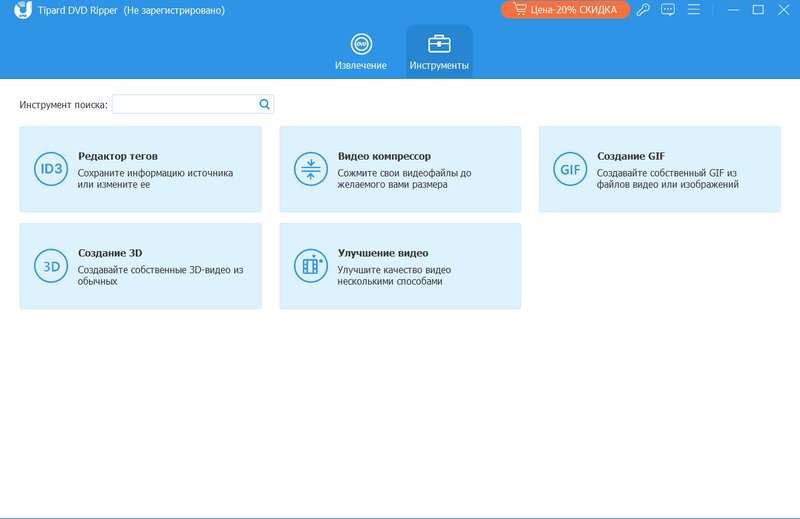Click the ID3 tag editor icon
800x519 pixels.
49,169
